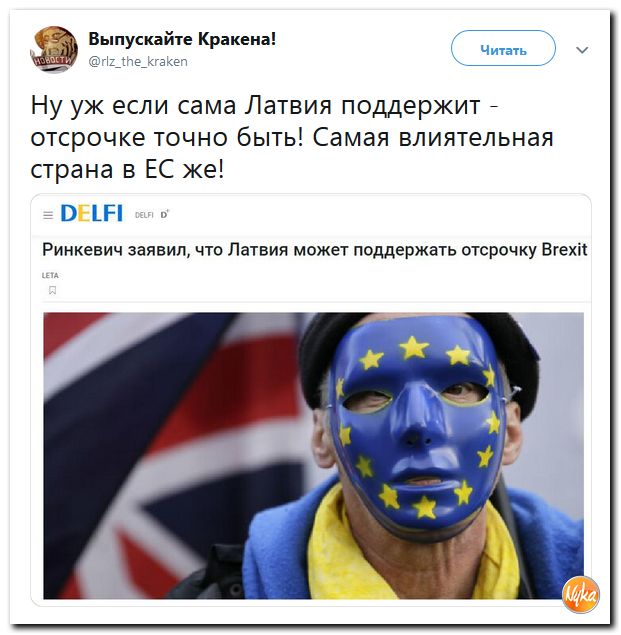The height and width of the screenshot is (635, 621).
Task: Expand the tweet options chevron
Action: 582,50
